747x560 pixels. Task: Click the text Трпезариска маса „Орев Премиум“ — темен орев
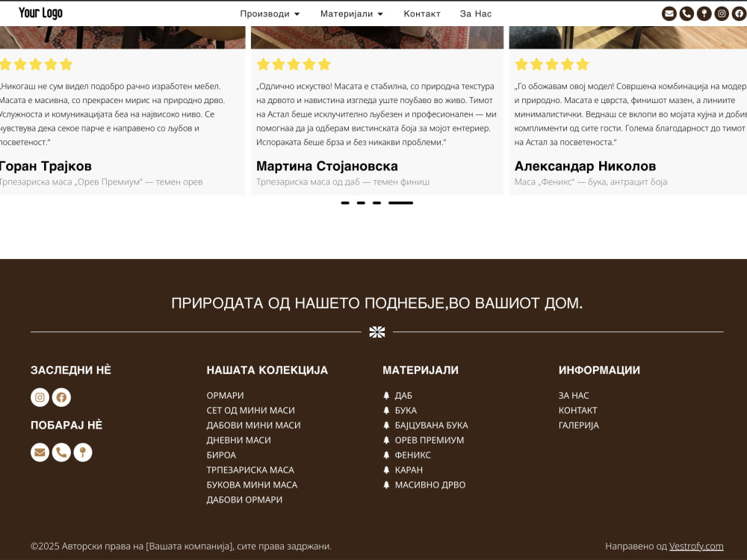pyautogui.click(x=102, y=182)
